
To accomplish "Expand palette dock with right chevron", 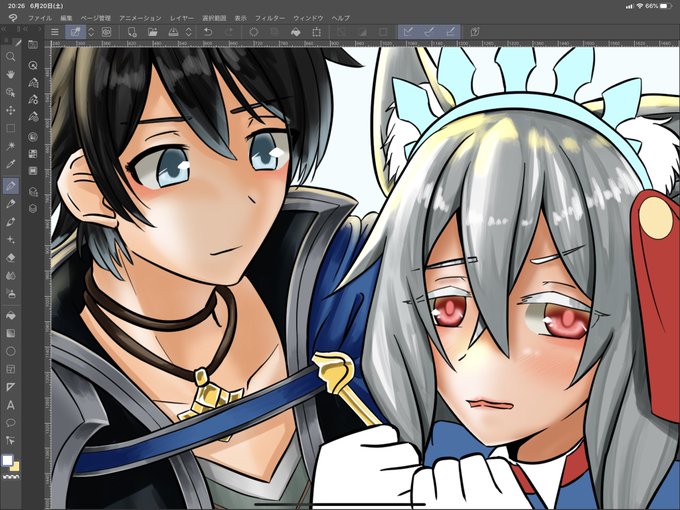I will [39, 29].
